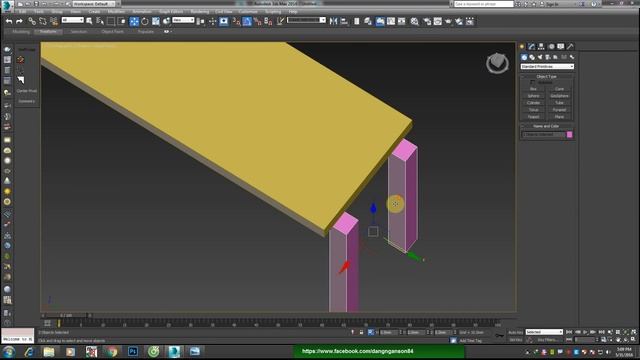Open Standard Primitives category dropdown
640x360 pixels.
point(547,66)
